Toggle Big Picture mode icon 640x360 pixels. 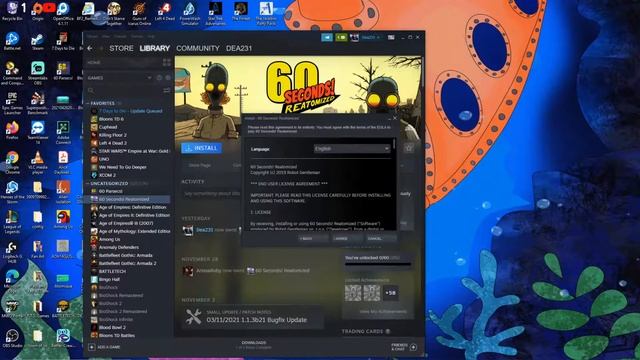click(391, 38)
